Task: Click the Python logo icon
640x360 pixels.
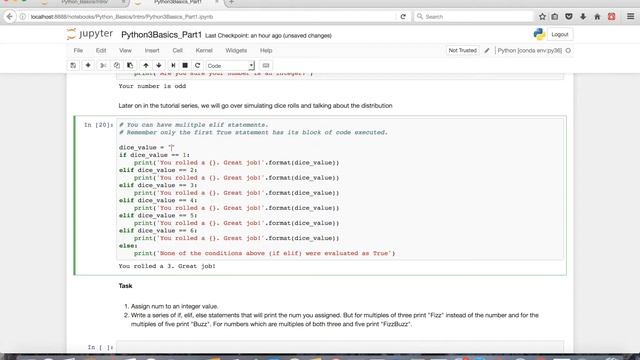Action: (x=539, y=34)
